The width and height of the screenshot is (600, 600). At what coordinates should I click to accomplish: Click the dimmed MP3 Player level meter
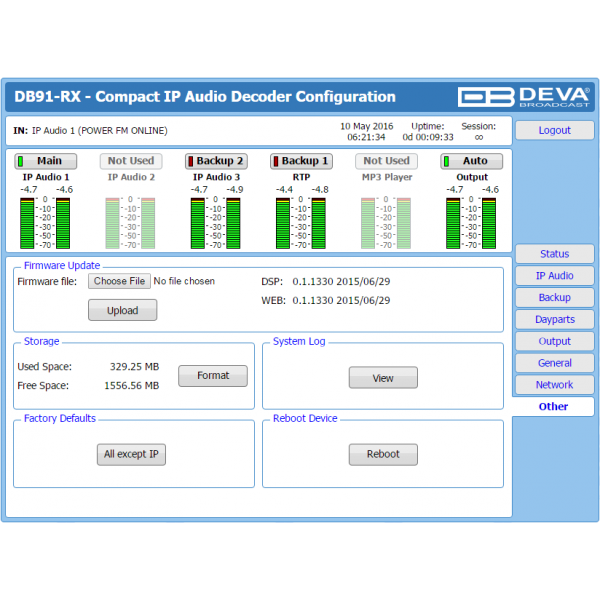coord(386,223)
